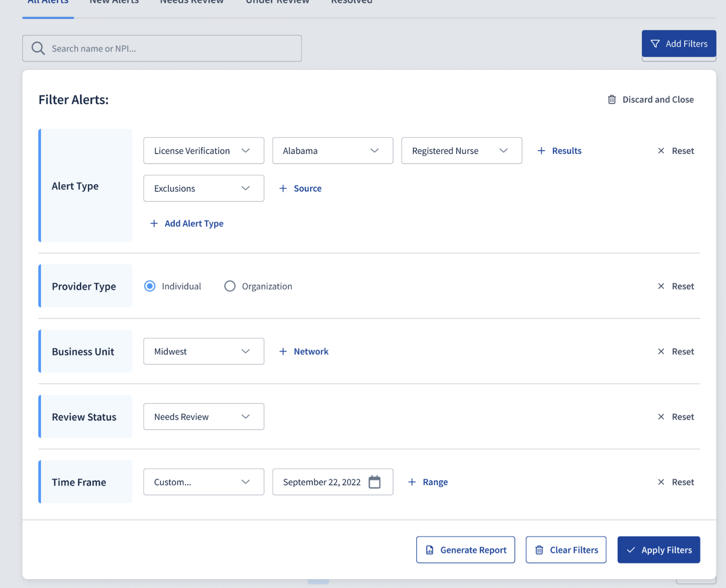Click the Network link text
726x588 pixels.
click(x=311, y=352)
